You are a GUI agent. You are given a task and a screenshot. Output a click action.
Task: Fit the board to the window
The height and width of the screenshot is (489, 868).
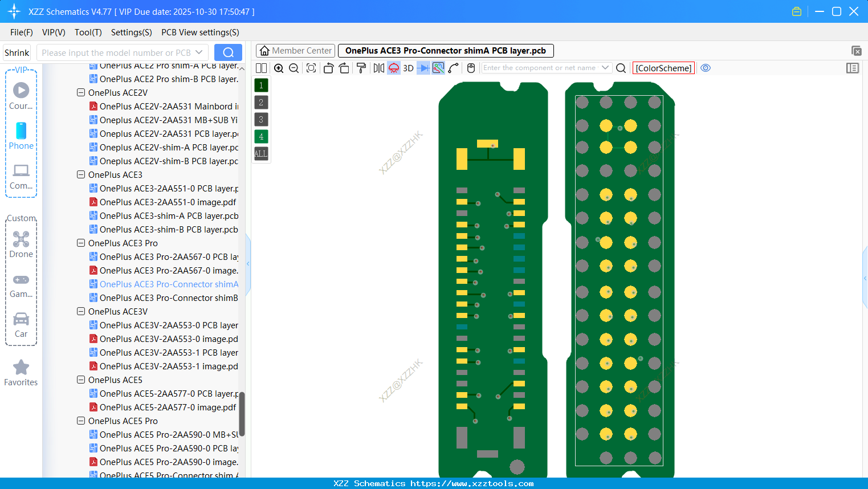pos(311,68)
